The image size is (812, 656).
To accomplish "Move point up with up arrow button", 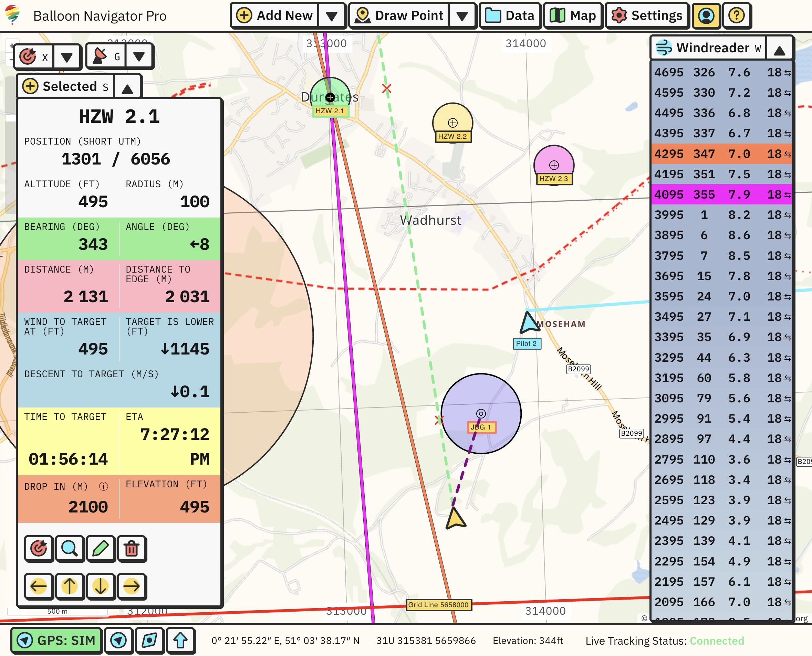I will pos(70,586).
